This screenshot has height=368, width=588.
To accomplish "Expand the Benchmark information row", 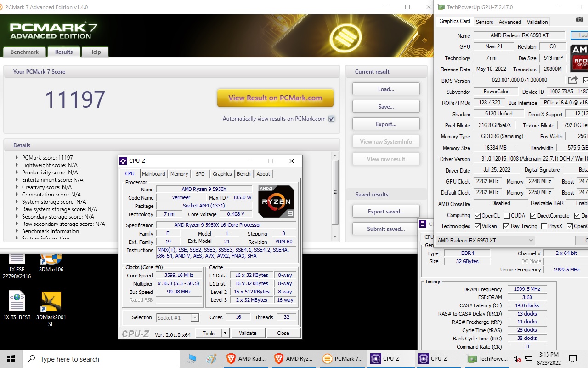I will tap(17, 231).
